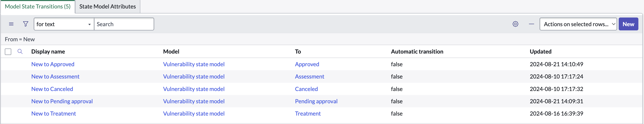Show the filter funnel icon options
This screenshot has width=644, height=124.
click(25, 24)
